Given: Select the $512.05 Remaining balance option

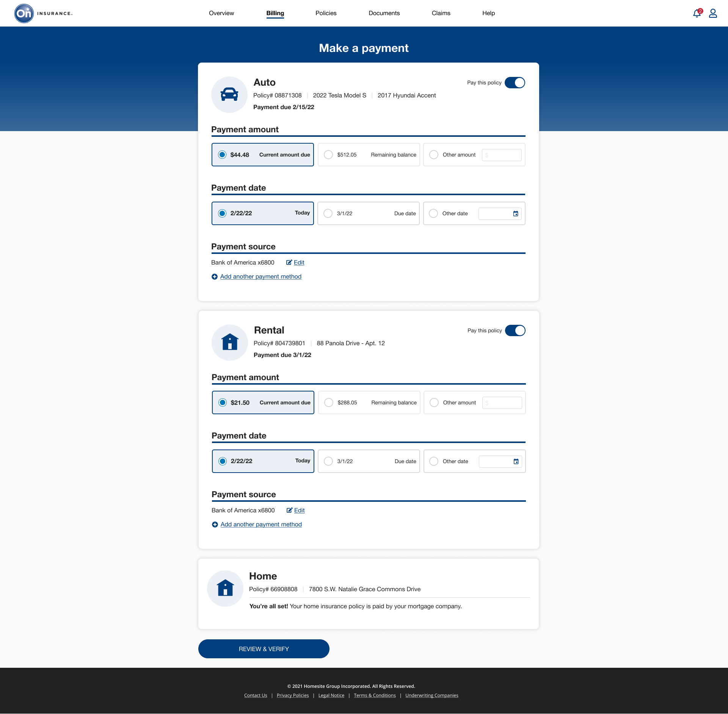Looking at the screenshot, I should 329,155.
